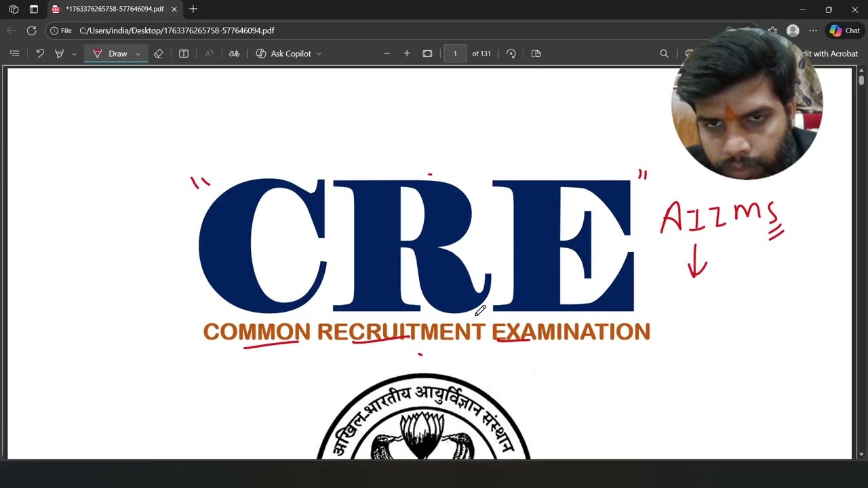The width and height of the screenshot is (868, 488).
Task: Open the Highlight color options arrow
Action: tap(74, 54)
